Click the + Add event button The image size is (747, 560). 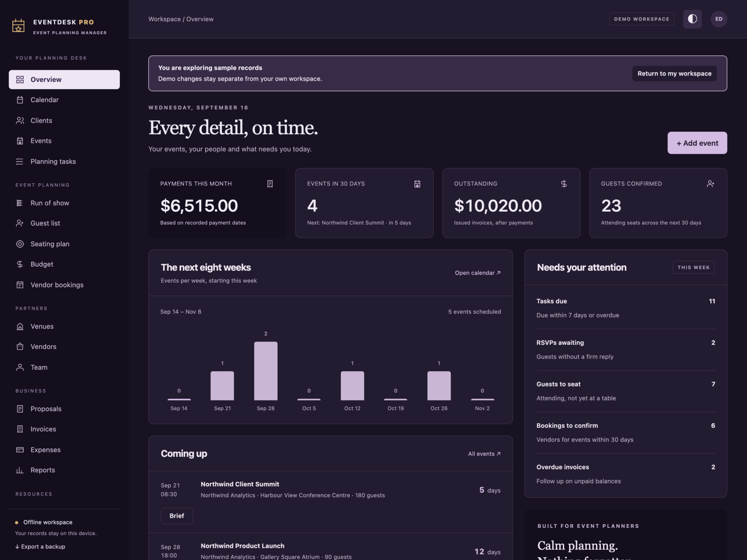click(x=697, y=143)
